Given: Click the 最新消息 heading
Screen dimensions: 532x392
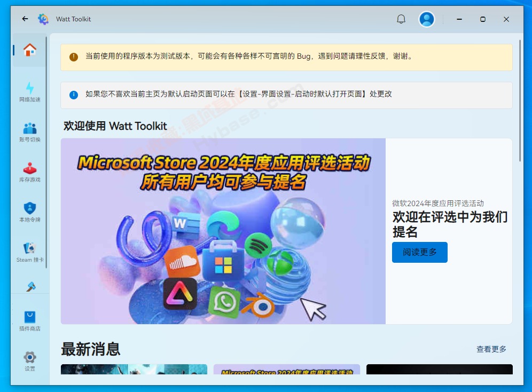Looking at the screenshot, I should pyautogui.click(x=91, y=349).
